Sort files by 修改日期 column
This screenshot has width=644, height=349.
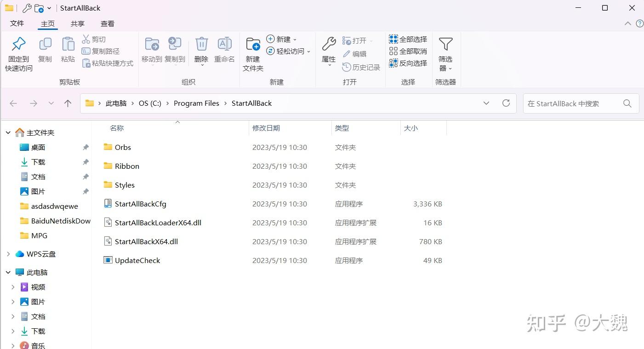(x=266, y=128)
